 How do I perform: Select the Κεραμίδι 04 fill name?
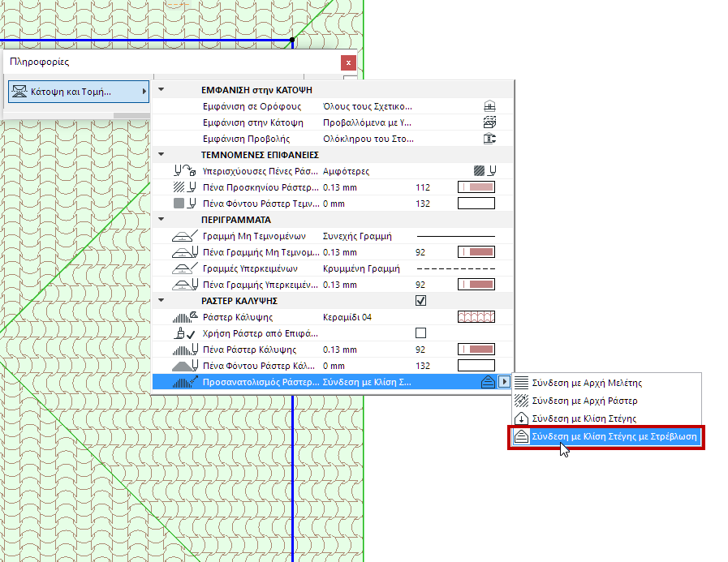coord(347,317)
